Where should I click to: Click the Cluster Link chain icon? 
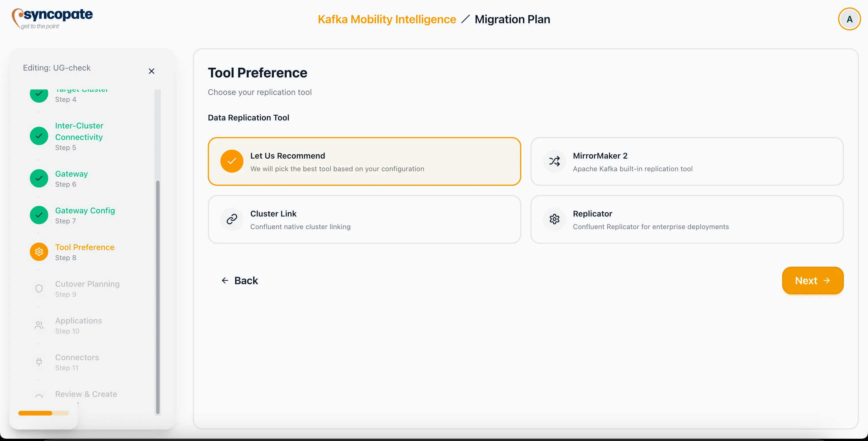click(x=232, y=219)
